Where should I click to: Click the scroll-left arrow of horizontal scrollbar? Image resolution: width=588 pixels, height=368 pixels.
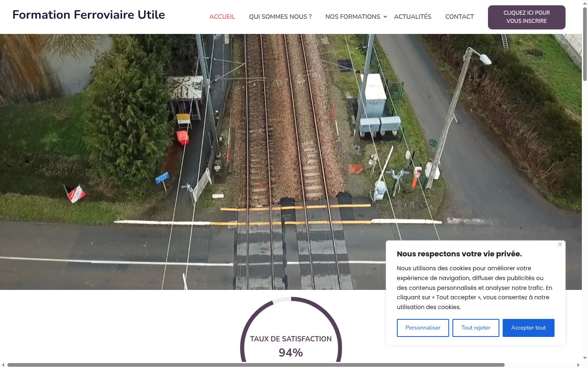pyautogui.click(x=3, y=365)
